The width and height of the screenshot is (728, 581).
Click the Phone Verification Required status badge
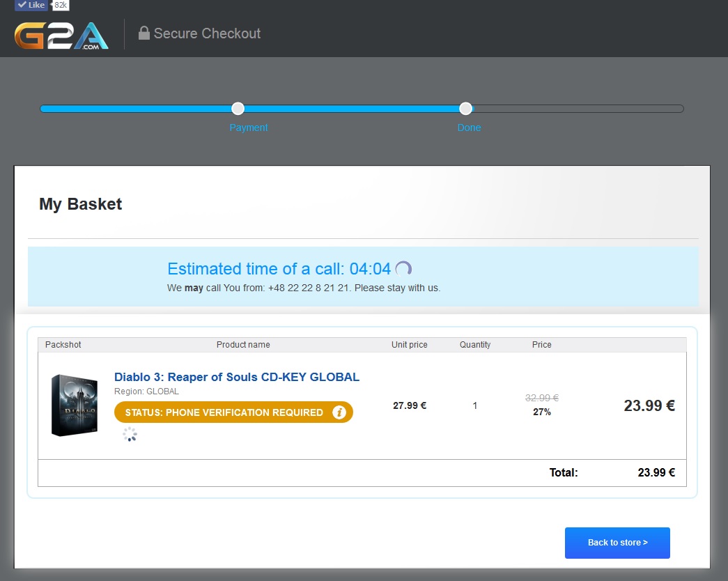tap(224, 412)
